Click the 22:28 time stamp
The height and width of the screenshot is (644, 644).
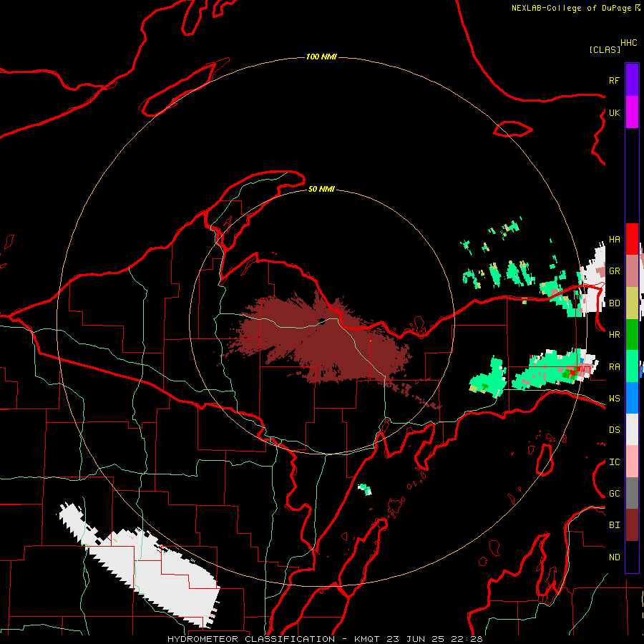467,639
